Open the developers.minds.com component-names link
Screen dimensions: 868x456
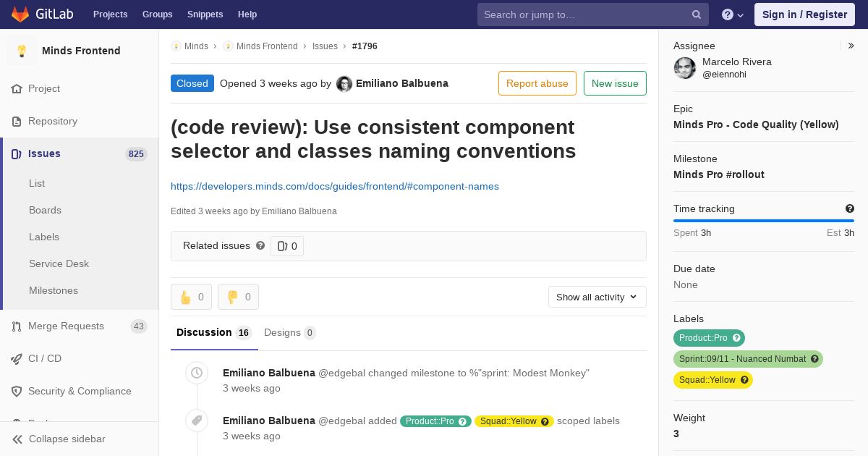pyautogui.click(x=335, y=186)
